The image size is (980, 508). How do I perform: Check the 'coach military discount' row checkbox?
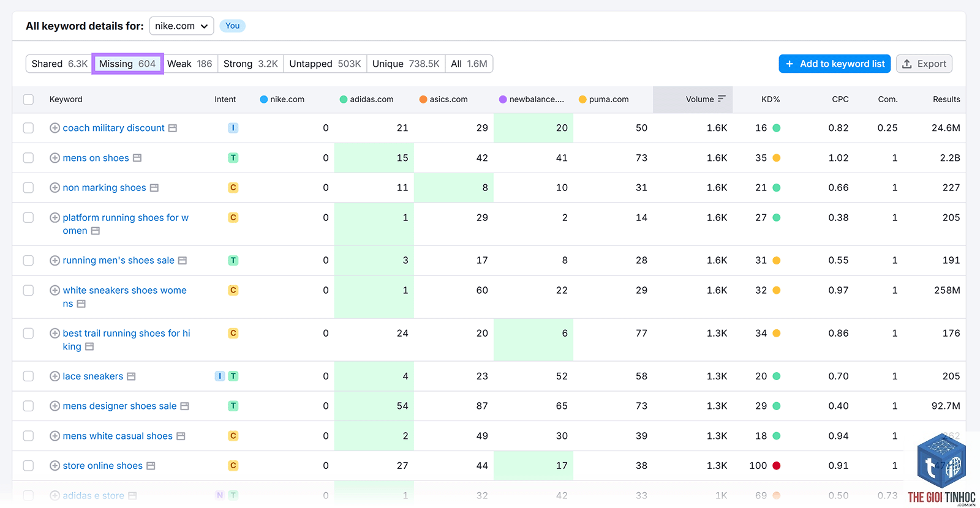[x=28, y=128]
